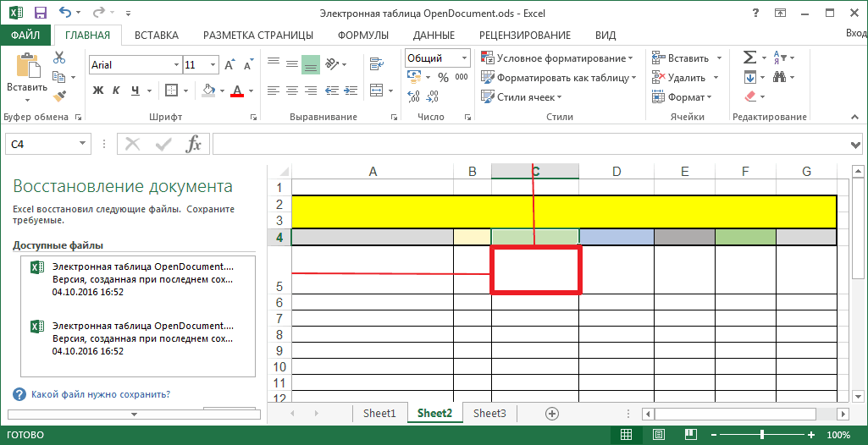Expand the Общий number format dropdown

click(464, 58)
